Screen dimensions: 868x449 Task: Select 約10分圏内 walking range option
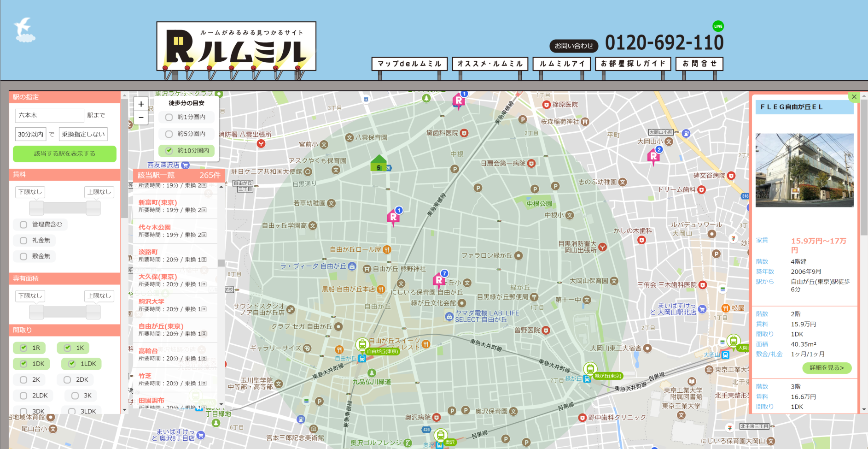186,151
